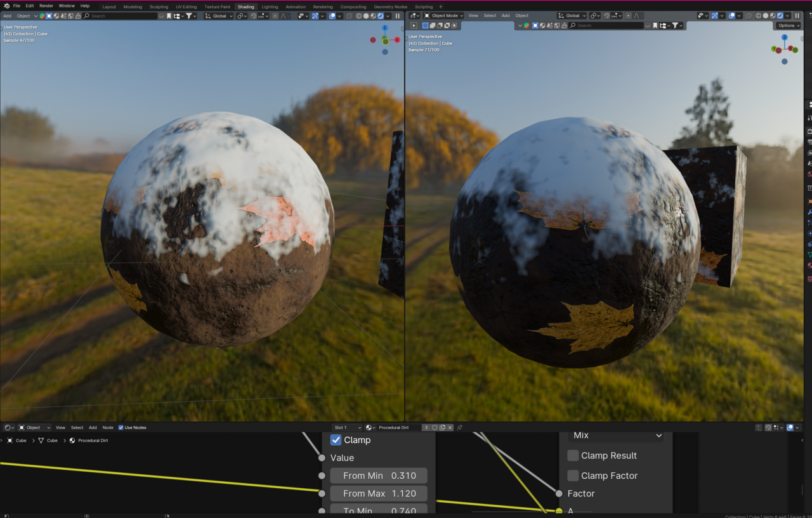Image resolution: width=812 pixels, height=518 pixels.
Task: Toggle overlays in right viewport
Action: tap(732, 16)
